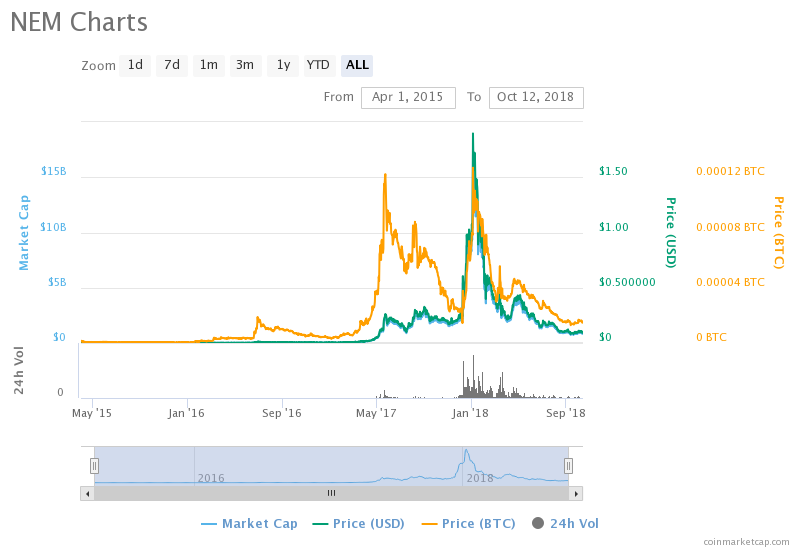Click the 0.00012 BTC axis label
800x550 pixels.
(731, 171)
